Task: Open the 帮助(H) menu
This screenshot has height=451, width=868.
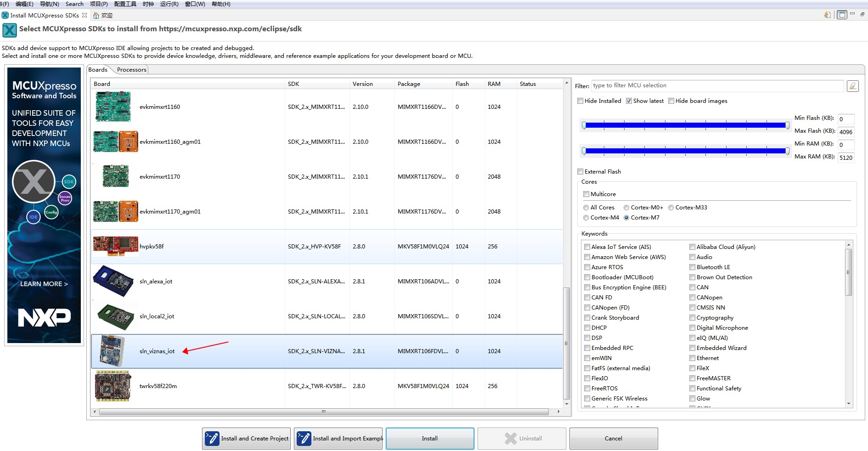Action: point(221,4)
